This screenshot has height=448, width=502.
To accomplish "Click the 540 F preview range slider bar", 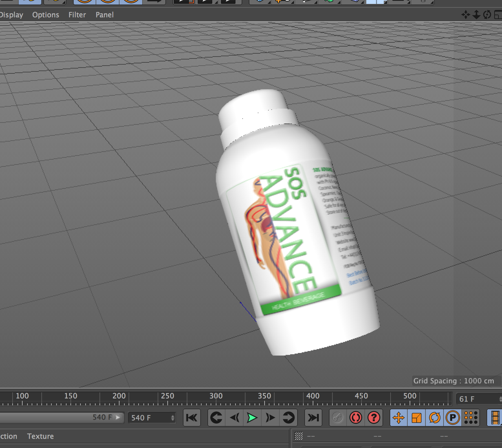I will coord(61,417).
